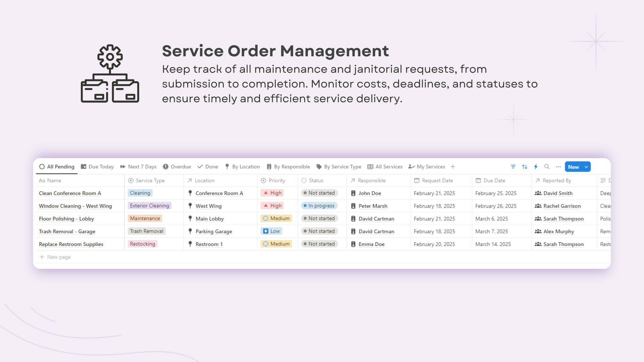644x362 pixels.
Task: Open the lightning automation icon
Action: click(x=536, y=167)
